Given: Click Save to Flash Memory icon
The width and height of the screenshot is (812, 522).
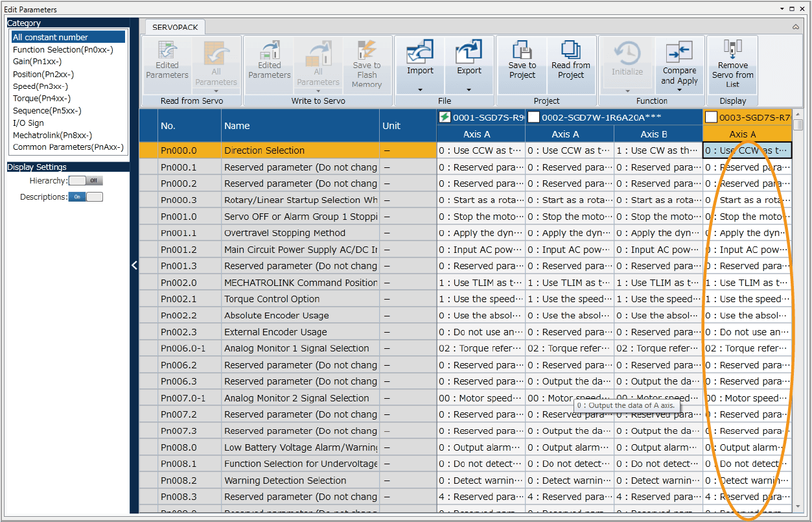Looking at the screenshot, I should point(367,51).
